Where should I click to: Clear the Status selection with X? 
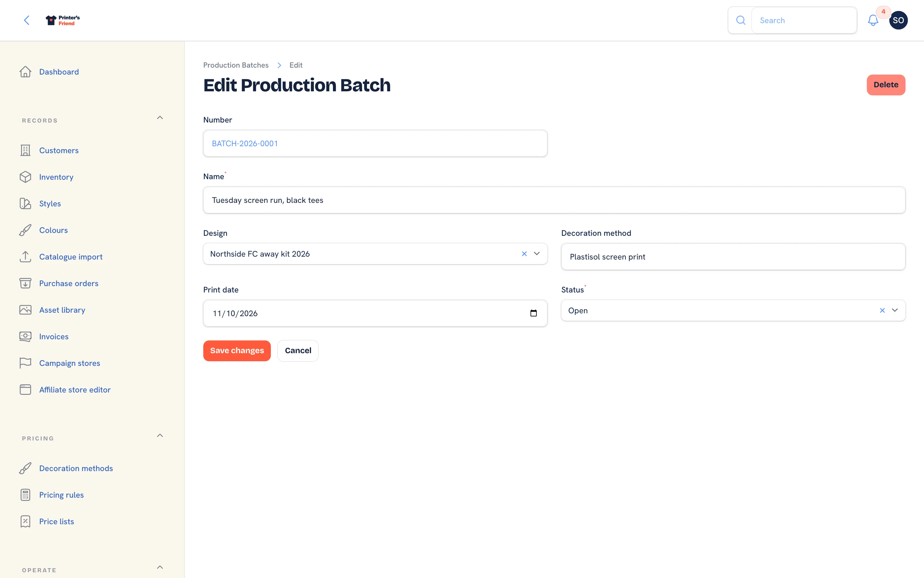[882, 310]
